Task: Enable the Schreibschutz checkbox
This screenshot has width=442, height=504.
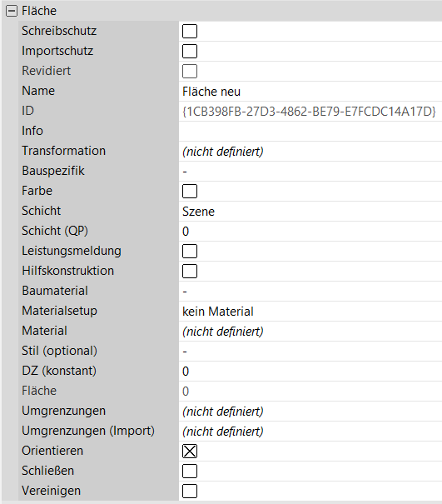Action: [x=190, y=31]
